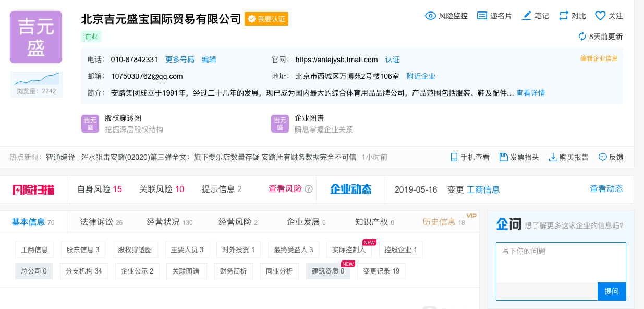Click the refresh icon beside 8天前更新
644x309 pixels.
click(582, 37)
